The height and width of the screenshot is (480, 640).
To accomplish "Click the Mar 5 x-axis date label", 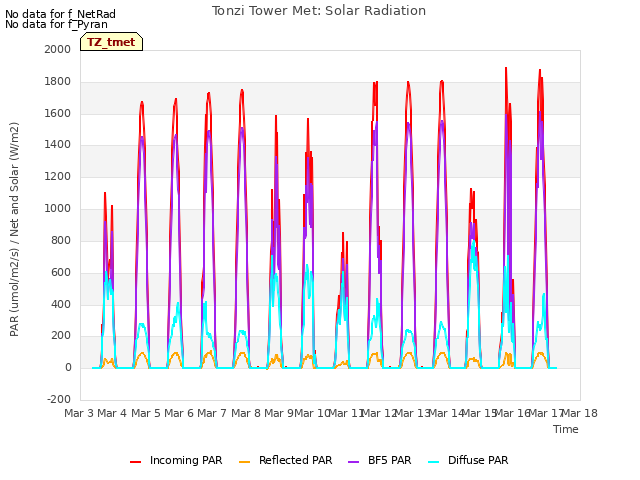I will (146, 413).
